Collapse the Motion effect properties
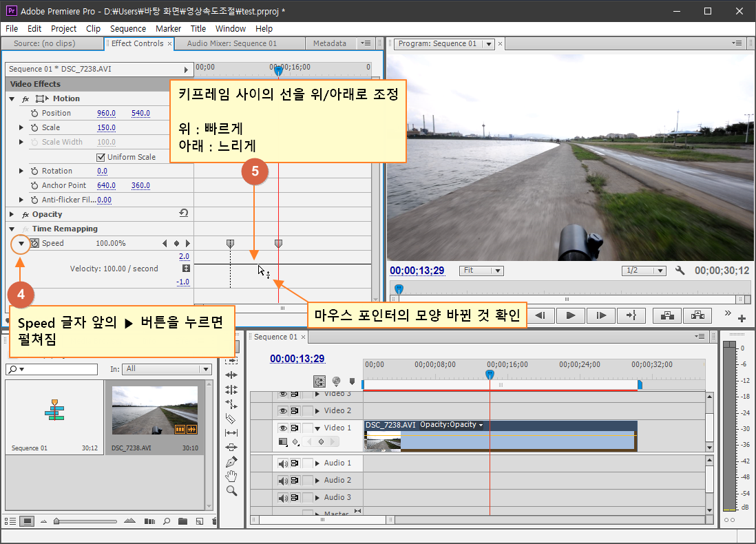 click(12, 99)
